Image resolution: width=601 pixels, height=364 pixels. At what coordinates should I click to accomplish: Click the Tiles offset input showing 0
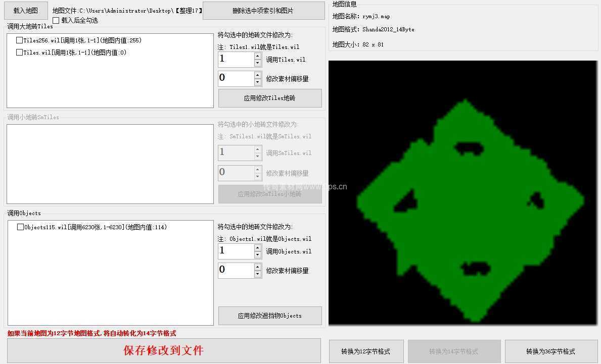click(236, 78)
